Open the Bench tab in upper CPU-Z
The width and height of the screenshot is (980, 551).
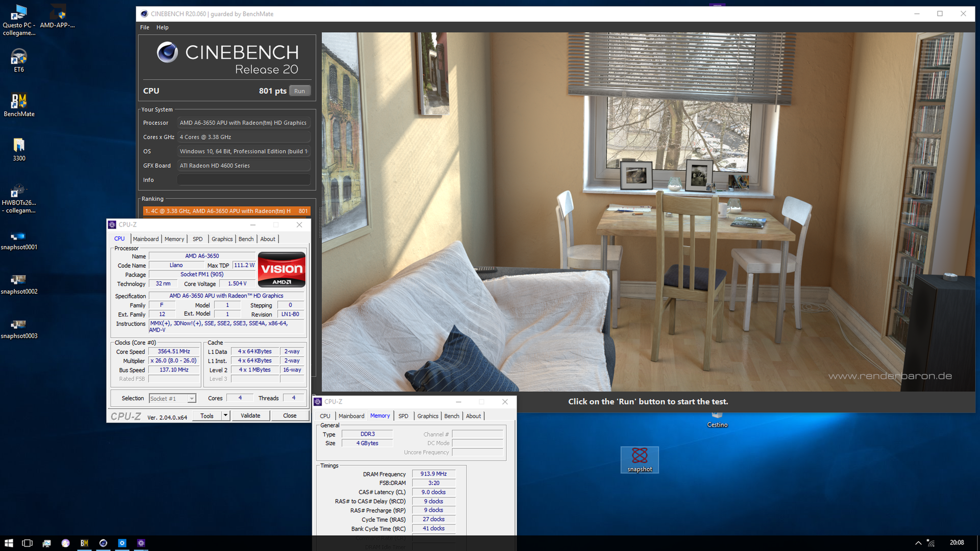[x=246, y=239]
